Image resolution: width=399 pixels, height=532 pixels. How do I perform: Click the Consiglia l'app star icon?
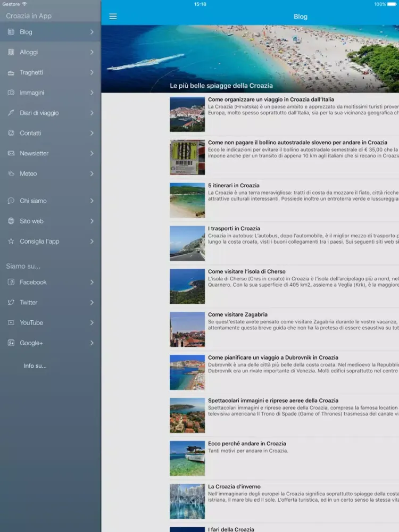11,241
